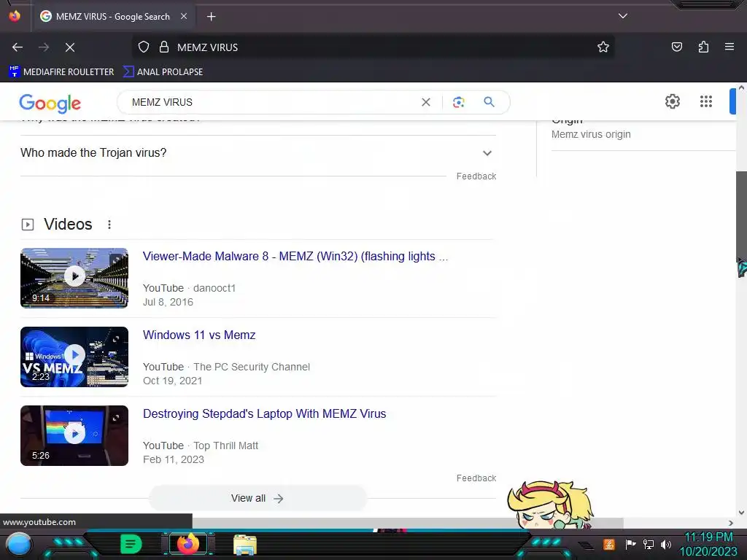
Task: Click the Firefox icon left of the tab
Action: click(15, 16)
